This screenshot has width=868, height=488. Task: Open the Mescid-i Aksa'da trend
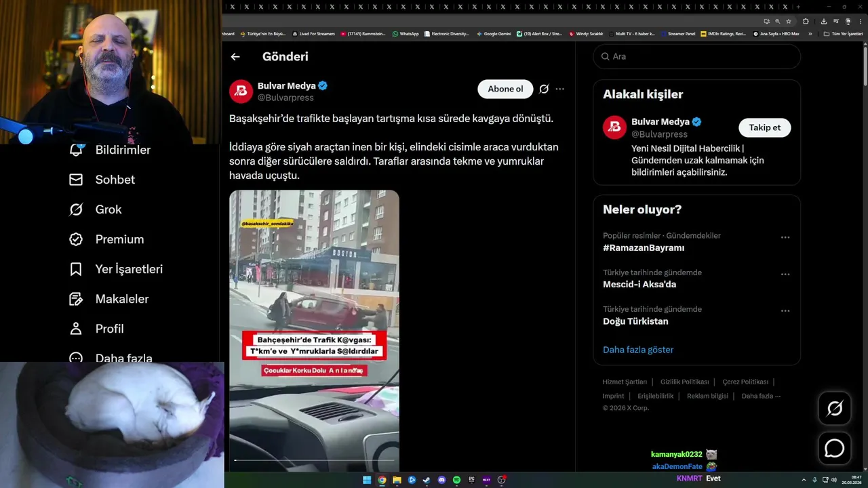point(639,285)
